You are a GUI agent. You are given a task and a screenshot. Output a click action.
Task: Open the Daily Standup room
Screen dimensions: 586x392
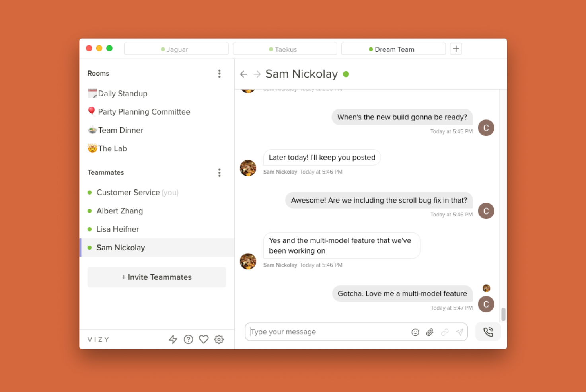157,94
